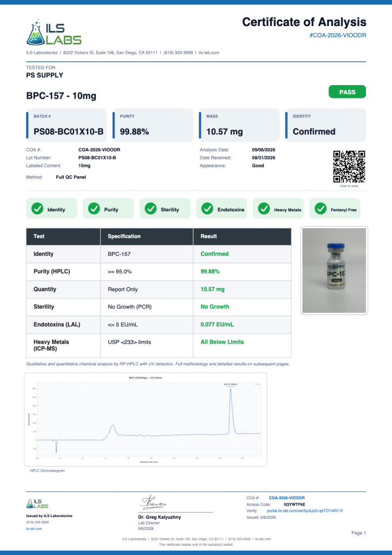Click the 0.077 EU/mL result
The image size is (392, 555).
(x=217, y=325)
